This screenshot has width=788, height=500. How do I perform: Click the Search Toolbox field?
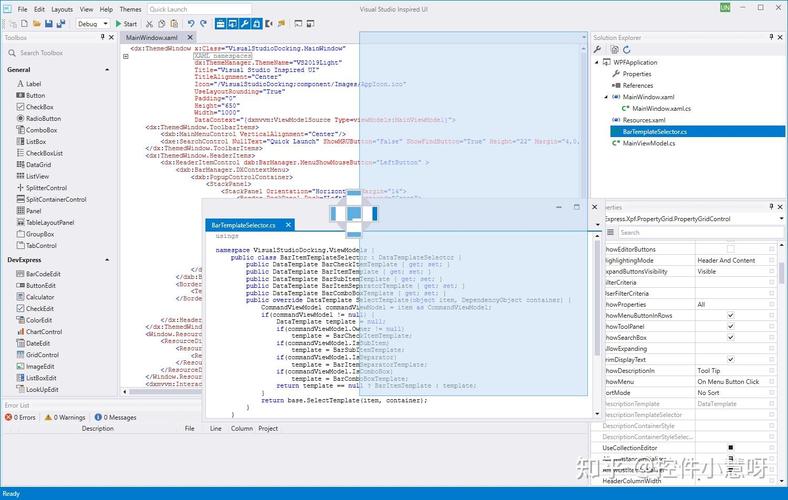point(60,53)
